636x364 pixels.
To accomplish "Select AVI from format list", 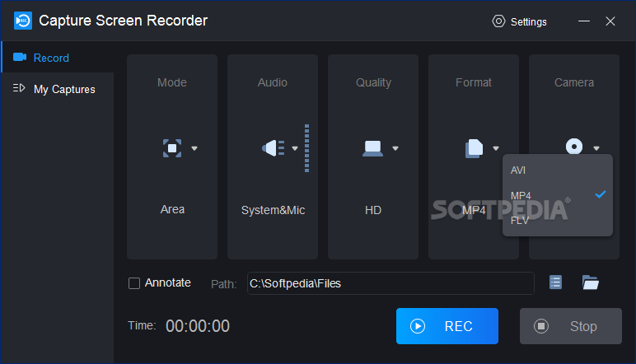I will pos(518,170).
